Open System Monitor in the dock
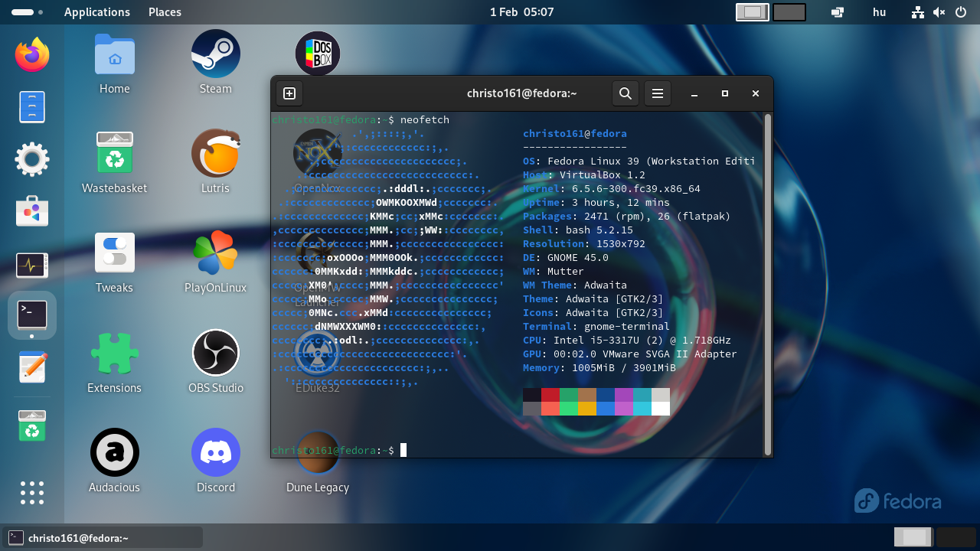The width and height of the screenshot is (980, 551). click(x=32, y=266)
